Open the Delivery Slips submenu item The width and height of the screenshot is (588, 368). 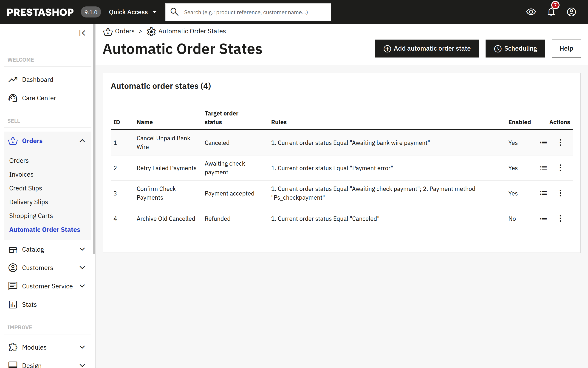tap(28, 202)
